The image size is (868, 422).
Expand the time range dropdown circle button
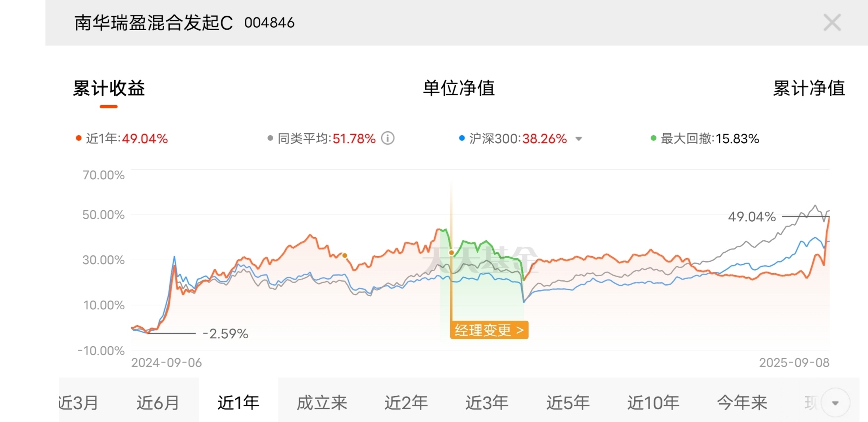835,403
